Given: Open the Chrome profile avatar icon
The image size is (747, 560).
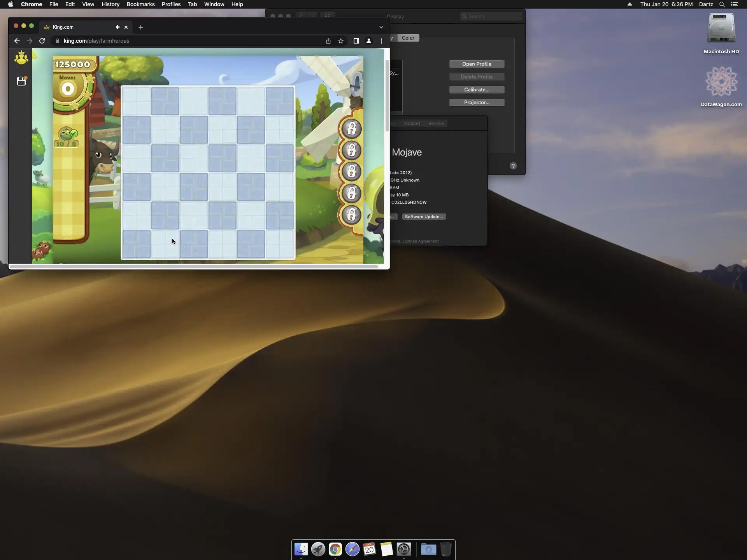Looking at the screenshot, I should (369, 41).
